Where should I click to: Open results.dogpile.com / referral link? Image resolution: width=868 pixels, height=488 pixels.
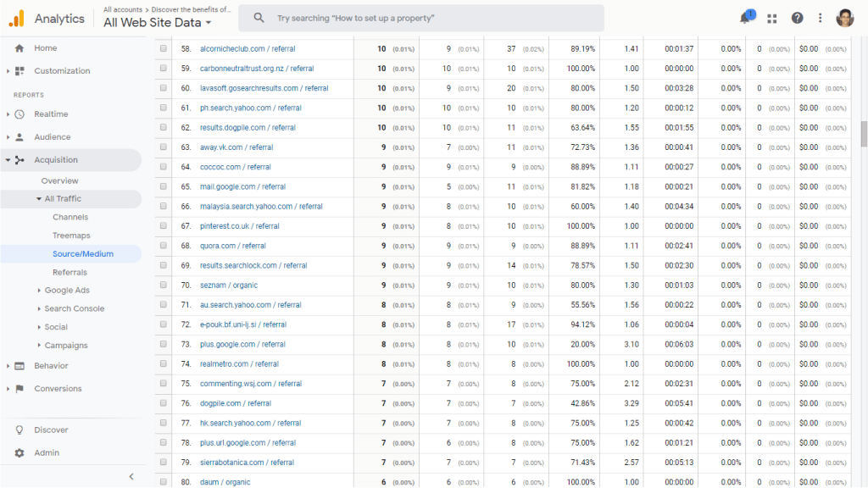248,127
